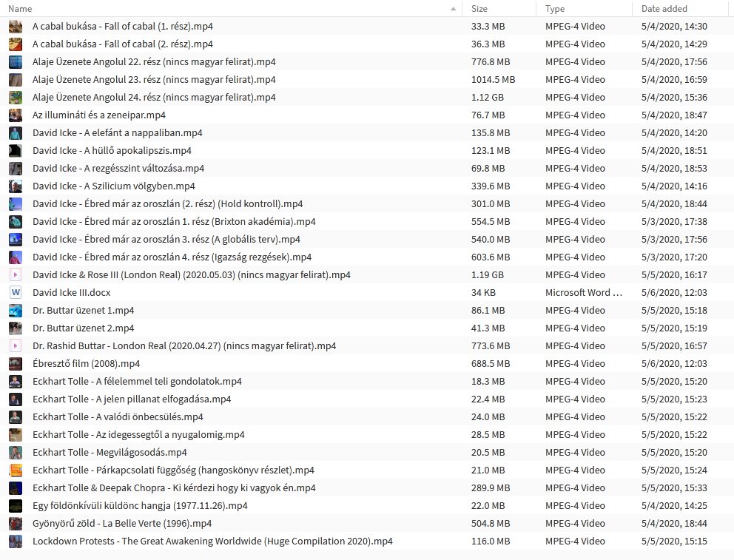Click thumbnail of Alaje Üzenete Angolul 24. rész
Viewport: 734px width, 560px height.
16,98
